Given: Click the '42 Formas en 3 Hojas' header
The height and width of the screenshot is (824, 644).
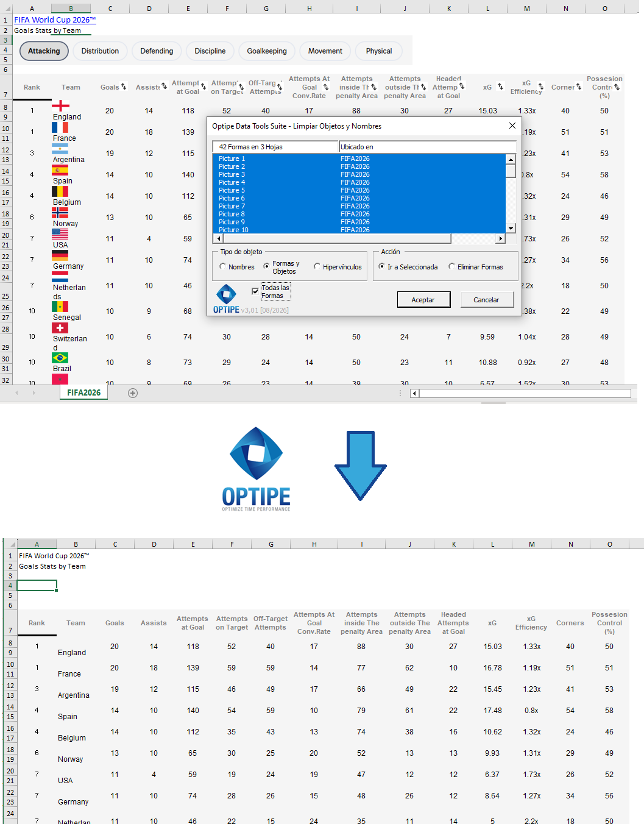Looking at the screenshot, I should tap(275, 147).
